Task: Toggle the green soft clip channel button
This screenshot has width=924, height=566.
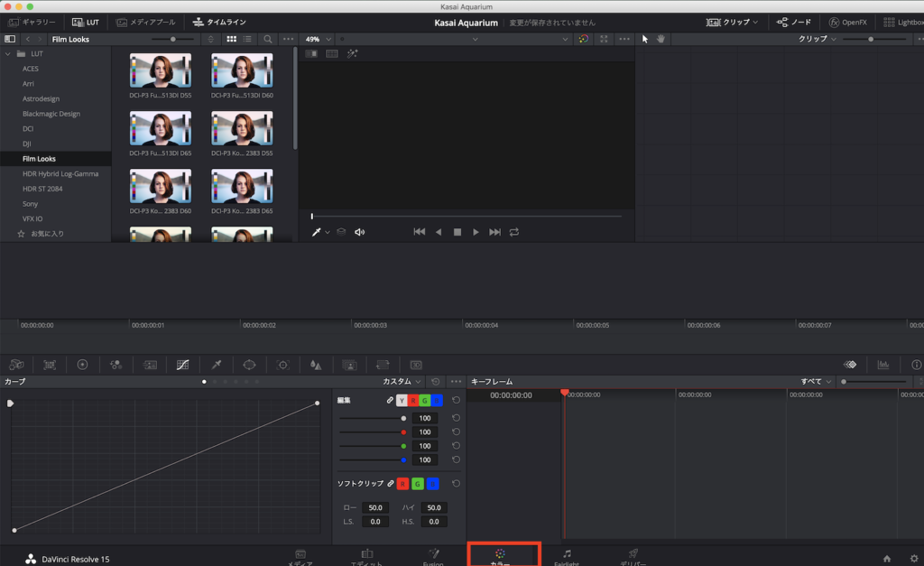Action: (420, 484)
